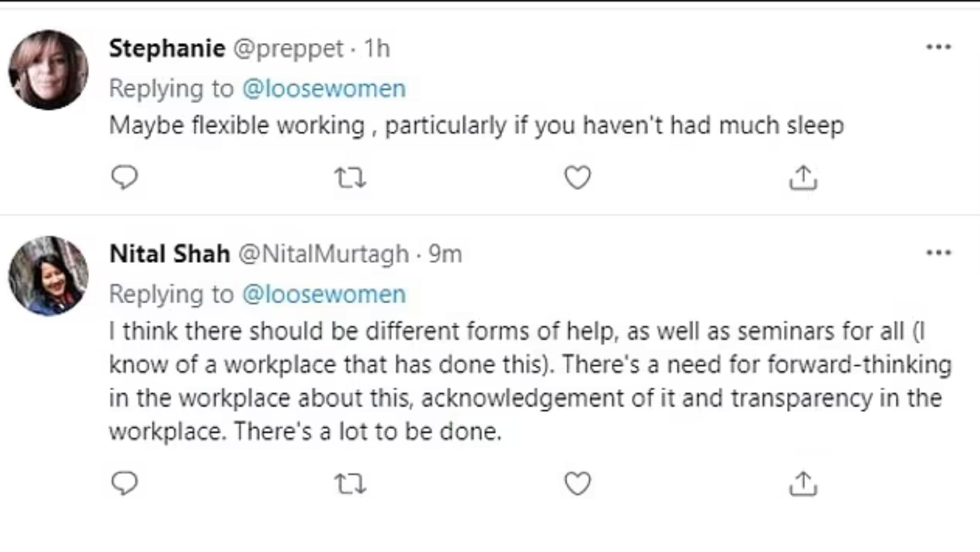This screenshot has height=552, width=980.
Task: Like Nital Shah's tweet
Action: (577, 483)
